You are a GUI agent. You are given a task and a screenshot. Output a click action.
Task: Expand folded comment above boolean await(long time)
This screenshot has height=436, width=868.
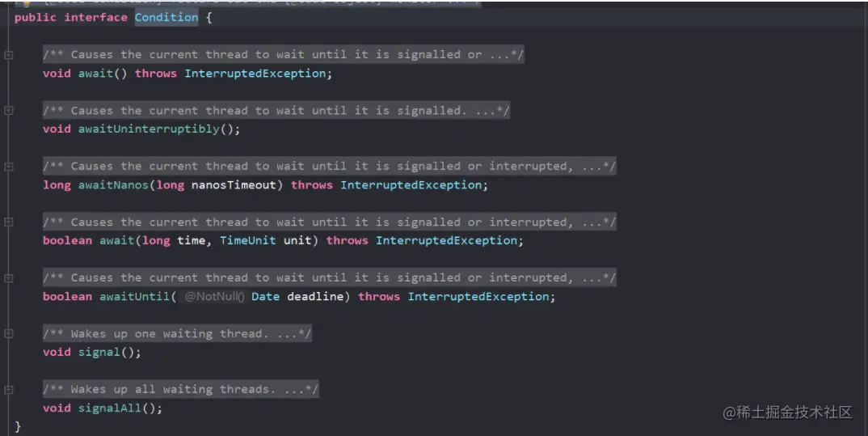[x=8, y=222]
